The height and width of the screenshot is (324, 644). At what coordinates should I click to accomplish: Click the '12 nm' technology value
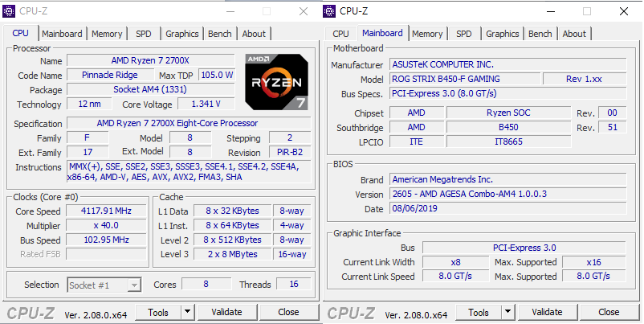pyautogui.click(x=89, y=104)
